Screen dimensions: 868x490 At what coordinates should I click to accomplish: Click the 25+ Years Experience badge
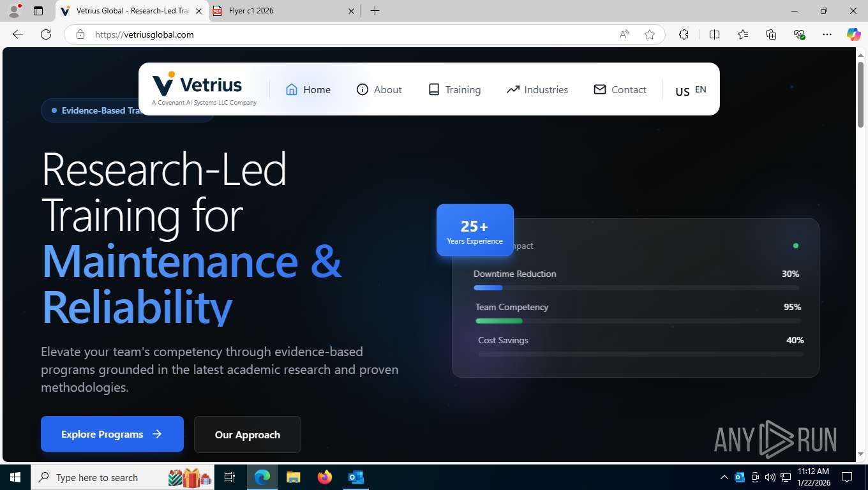coord(475,230)
